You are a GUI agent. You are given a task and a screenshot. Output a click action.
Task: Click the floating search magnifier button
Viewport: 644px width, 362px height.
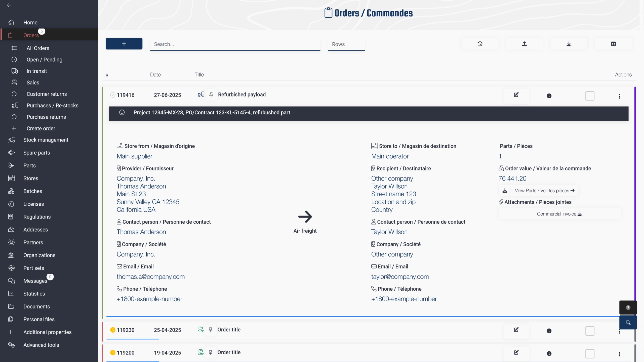click(x=628, y=322)
